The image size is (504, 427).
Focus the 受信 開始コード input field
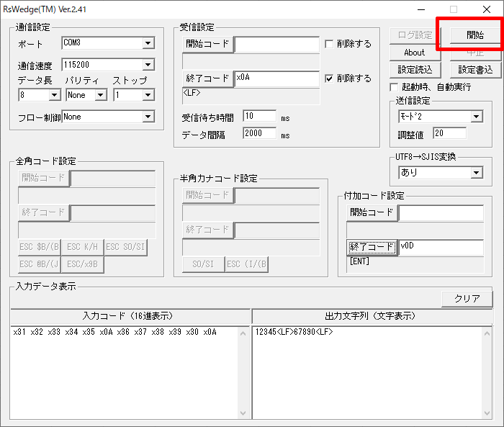(x=277, y=45)
